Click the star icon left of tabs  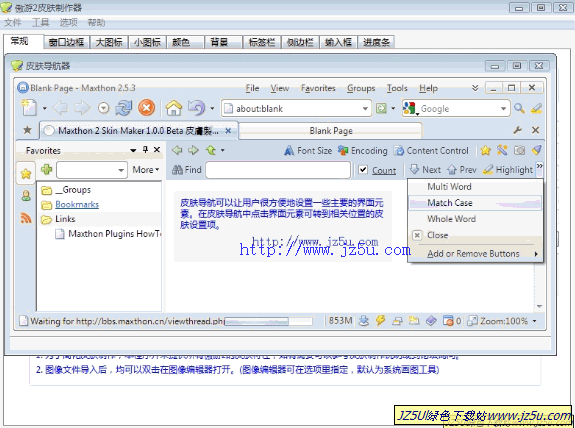tap(27, 130)
